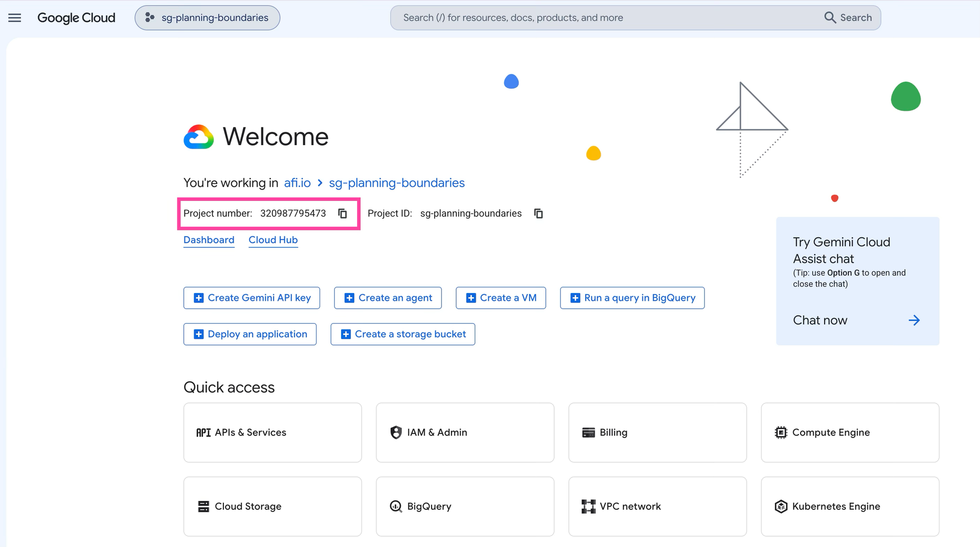Click the Search magnifier button

848,18
